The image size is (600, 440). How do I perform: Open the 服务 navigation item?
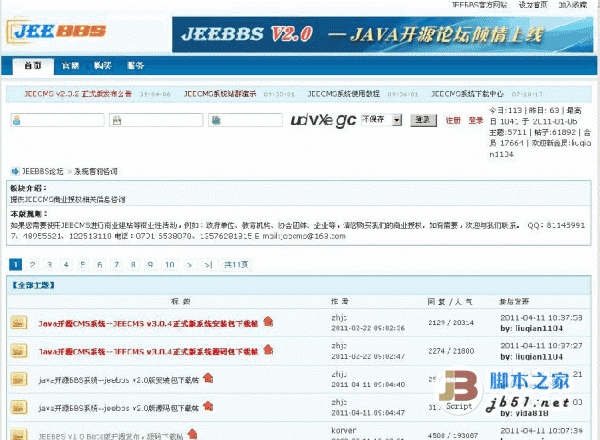tap(135, 66)
